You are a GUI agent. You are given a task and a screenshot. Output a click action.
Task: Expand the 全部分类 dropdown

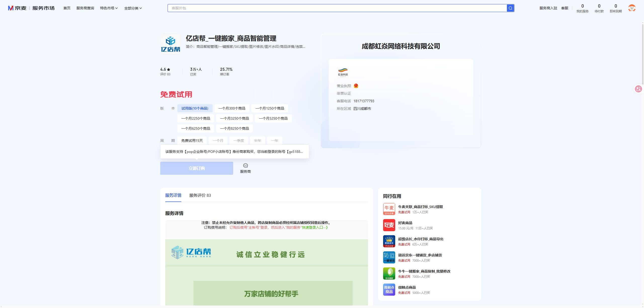coord(133,8)
